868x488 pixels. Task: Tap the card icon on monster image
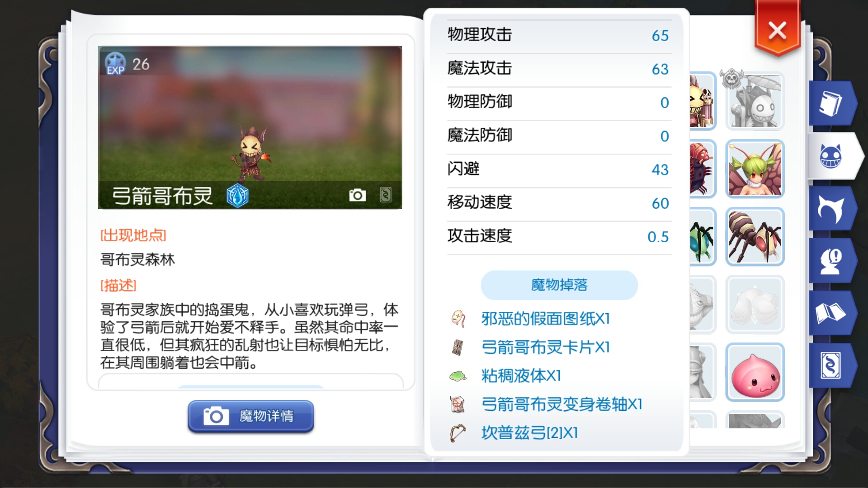tap(386, 195)
